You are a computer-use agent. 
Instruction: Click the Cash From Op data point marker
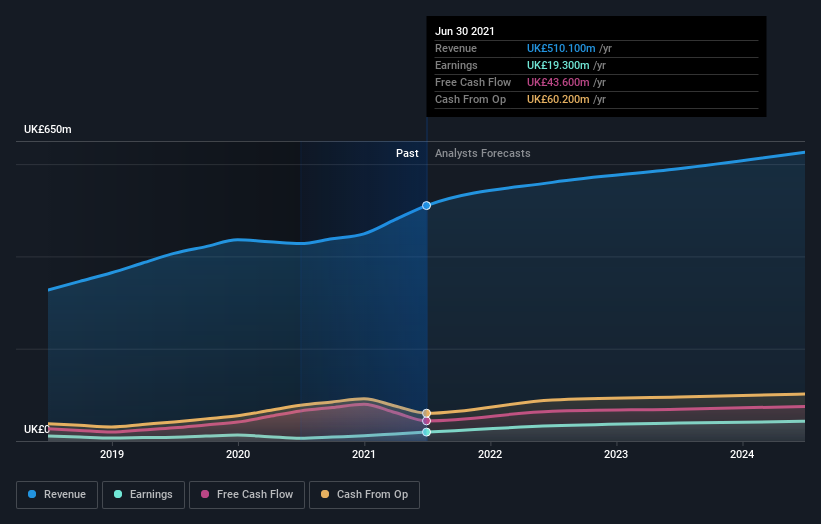[427, 414]
